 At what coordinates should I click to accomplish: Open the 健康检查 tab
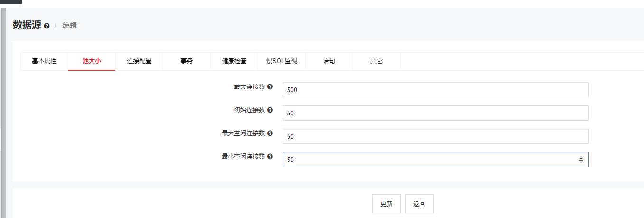234,61
